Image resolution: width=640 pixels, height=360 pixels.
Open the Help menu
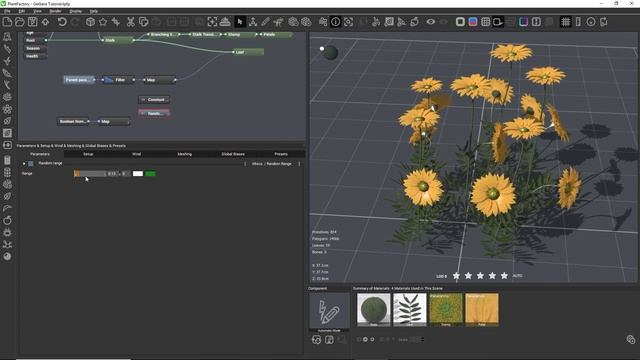click(93, 11)
